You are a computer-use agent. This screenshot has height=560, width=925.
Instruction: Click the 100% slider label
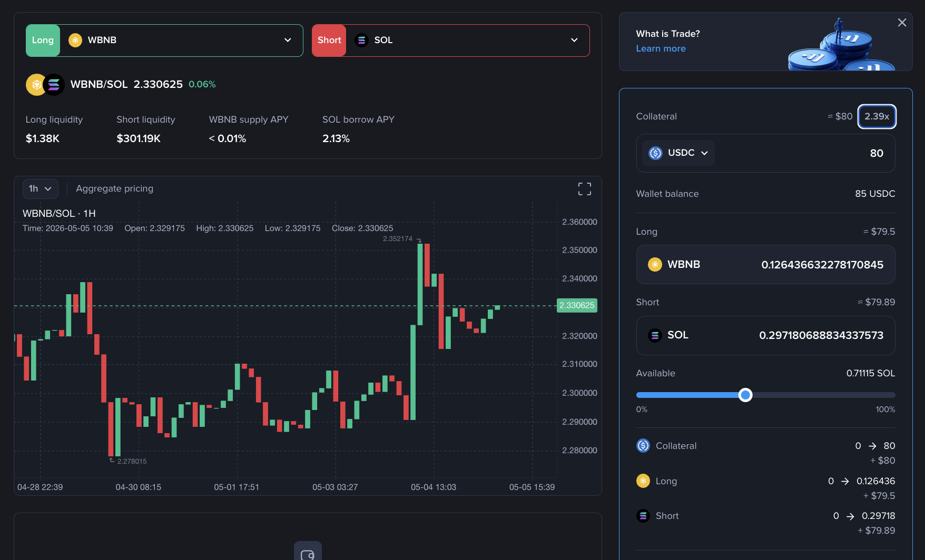(885, 409)
